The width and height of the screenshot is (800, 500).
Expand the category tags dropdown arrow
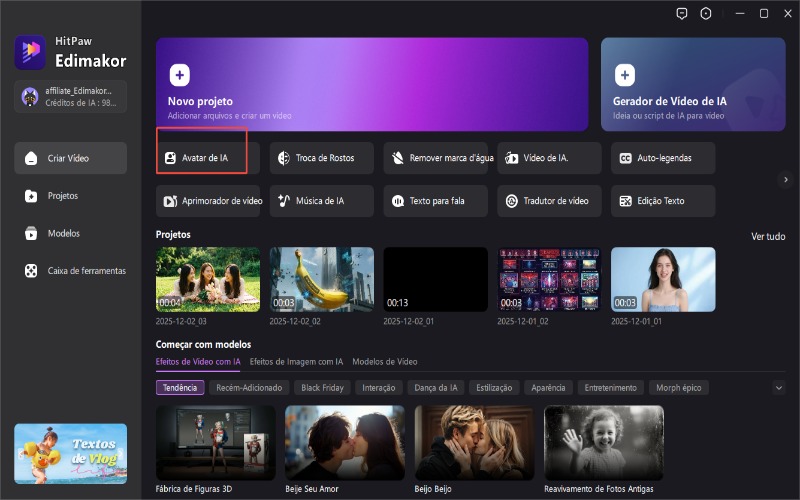point(779,388)
